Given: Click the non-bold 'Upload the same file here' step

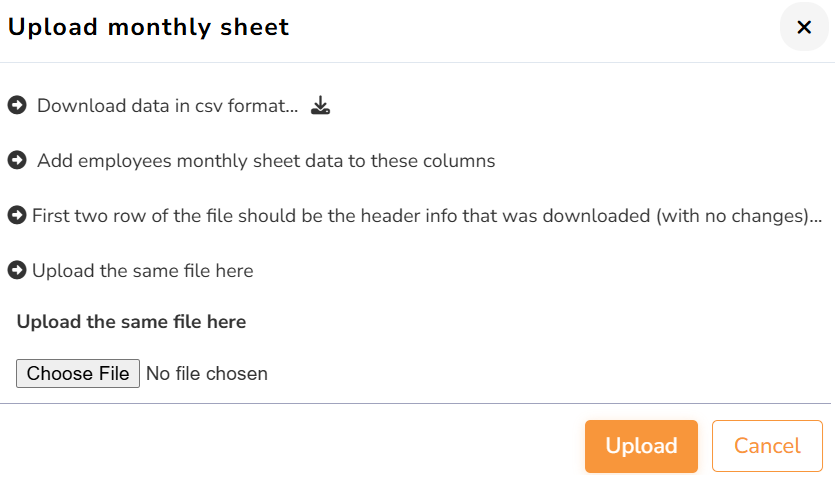Looking at the screenshot, I should pyautogui.click(x=142, y=271).
